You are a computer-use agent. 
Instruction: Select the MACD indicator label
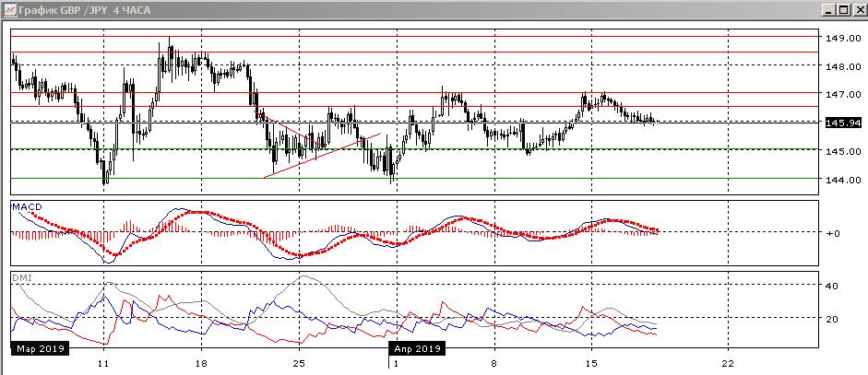tap(27, 206)
